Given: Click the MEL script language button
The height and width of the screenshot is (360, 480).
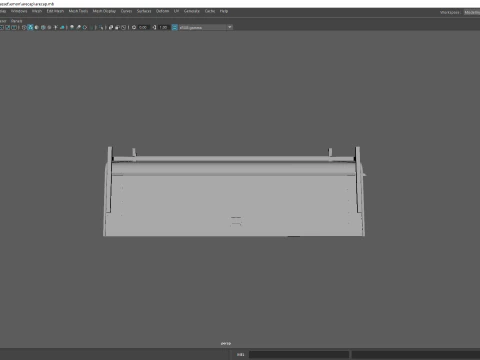Looking at the screenshot, I should tap(240, 355).
